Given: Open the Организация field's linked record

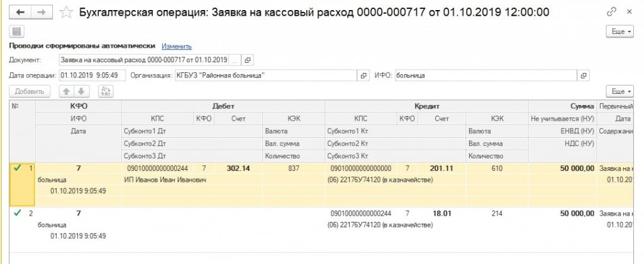Looking at the screenshot, I should click(x=363, y=75).
